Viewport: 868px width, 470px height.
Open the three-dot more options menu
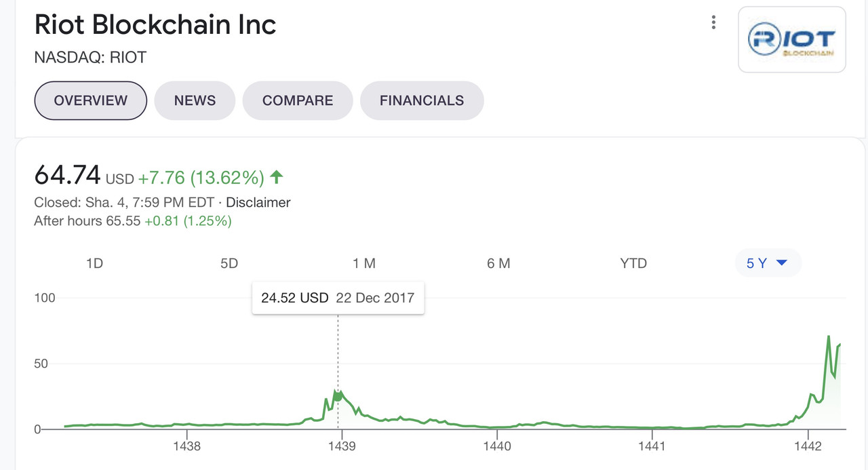[x=713, y=23]
